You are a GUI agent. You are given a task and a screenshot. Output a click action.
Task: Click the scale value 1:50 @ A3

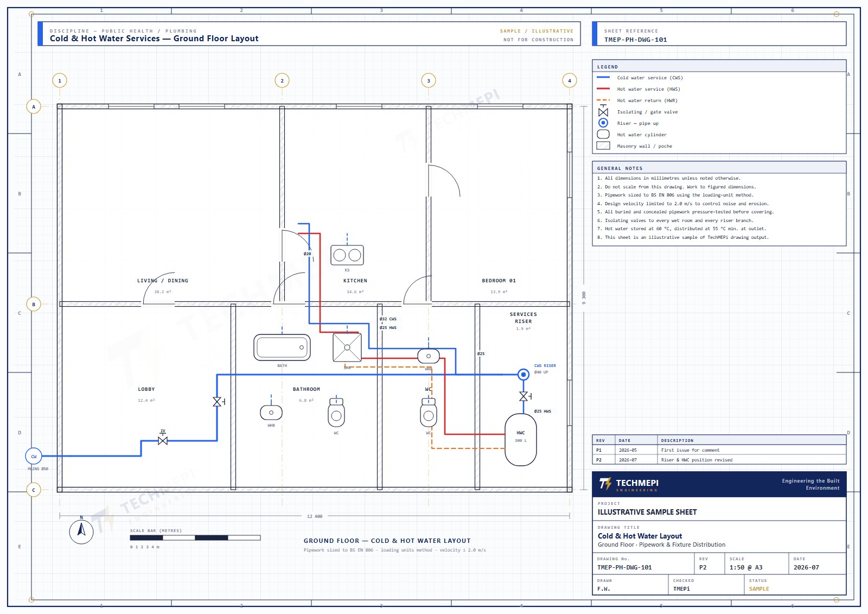[746, 567]
